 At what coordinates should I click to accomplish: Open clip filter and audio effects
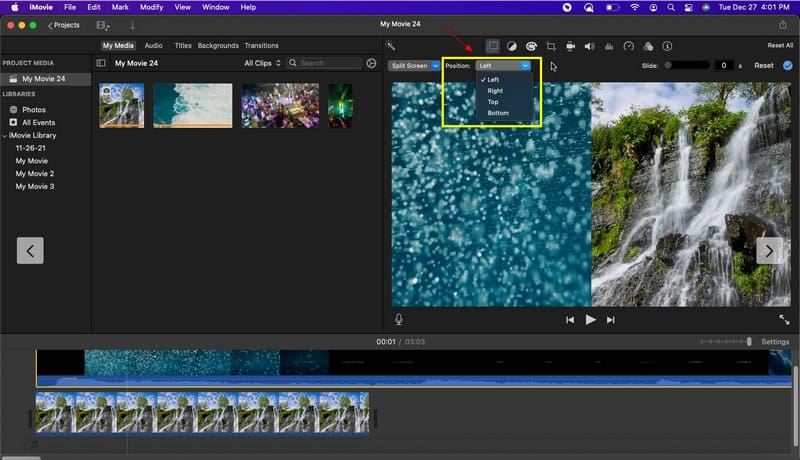(648, 46)
